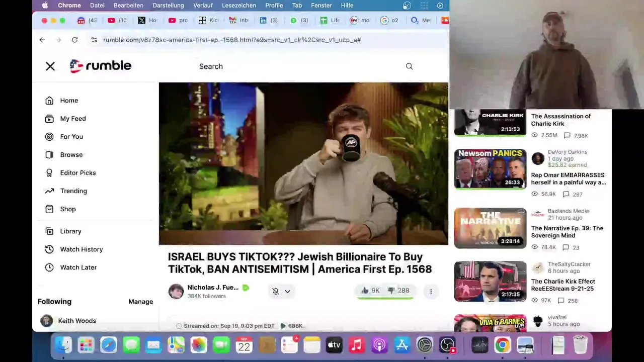Switch to the Gmail Inbox browser tab
The height and width of the screenshot is (362, 644).
[x=238, y=21]
